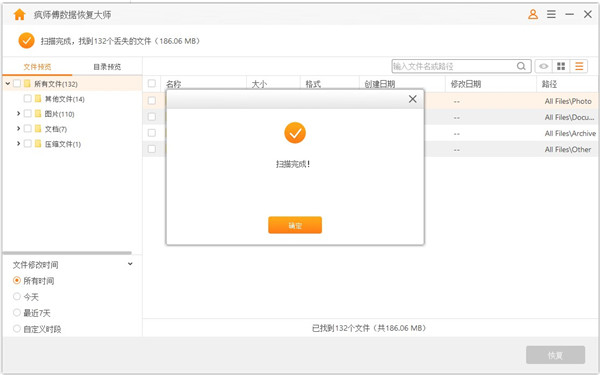Viewport: 600px width, 375px height.
Task: Check the row checkbox for All Files\Other
Action: 152,149
